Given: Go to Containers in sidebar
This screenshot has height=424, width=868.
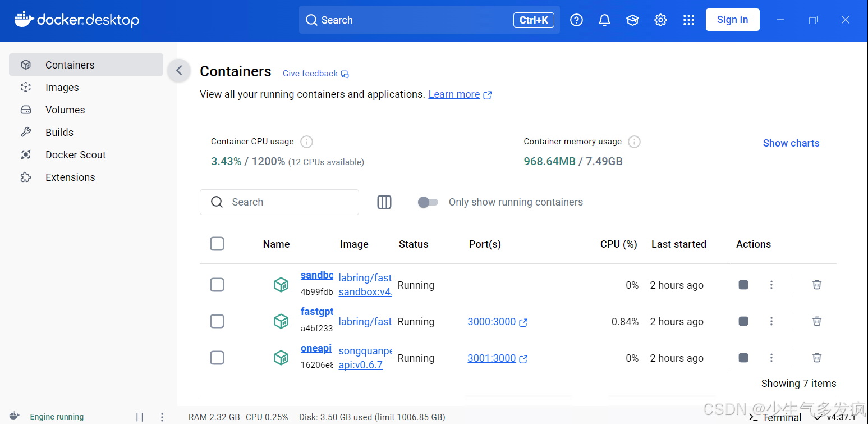Looking at the screenshot, I should click(86, 65).
